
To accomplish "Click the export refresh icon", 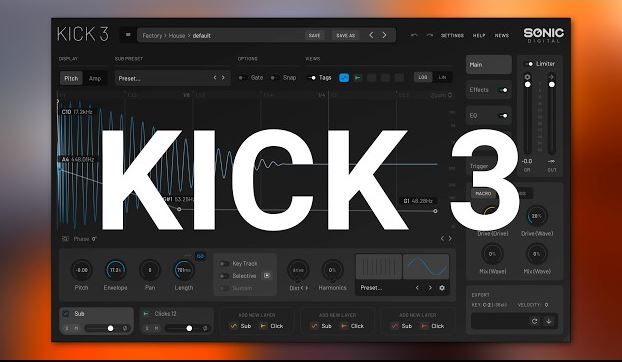I will pyautogui.click(x=534, y=321).
